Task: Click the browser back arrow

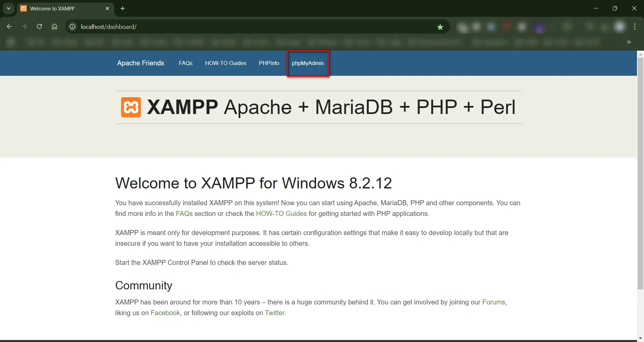Action: click(9, 26)
